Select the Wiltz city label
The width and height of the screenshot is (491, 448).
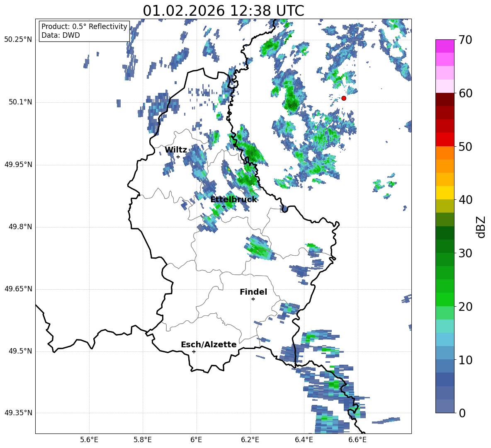pos(176,150)
